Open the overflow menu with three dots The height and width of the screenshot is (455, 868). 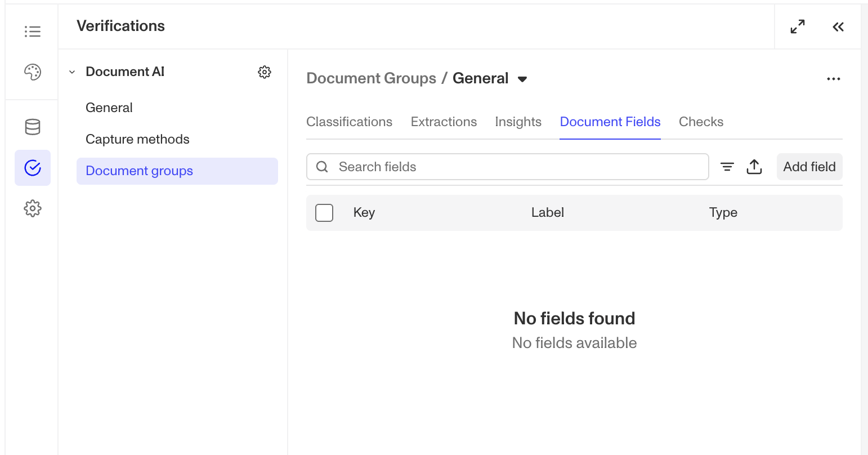834,79
